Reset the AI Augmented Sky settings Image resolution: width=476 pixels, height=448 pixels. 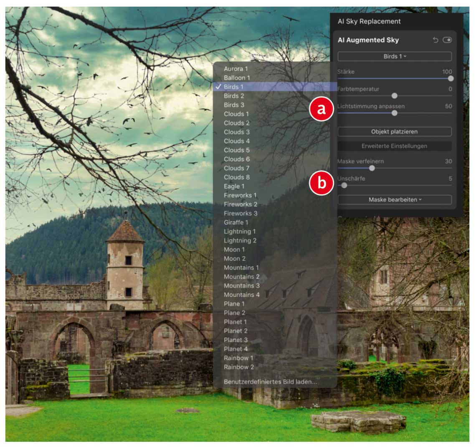[x=435, y=40]
